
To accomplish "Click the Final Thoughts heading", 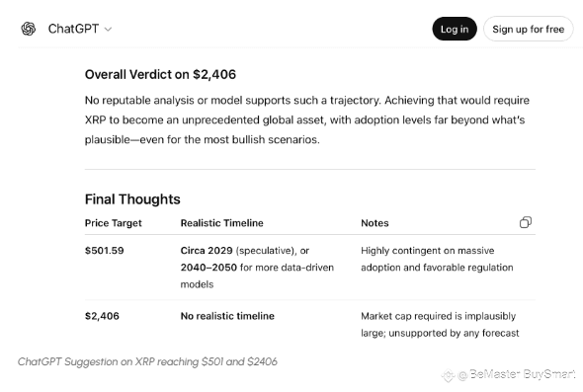I will point(132,199).
